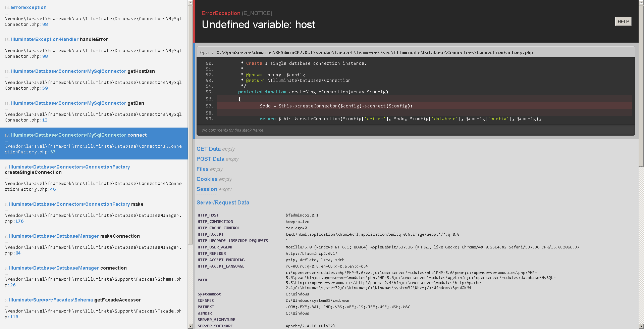Screen dimensions: 644x329
Task: Click the 'Undefined variable: host' message
Action: coord(258,25)
